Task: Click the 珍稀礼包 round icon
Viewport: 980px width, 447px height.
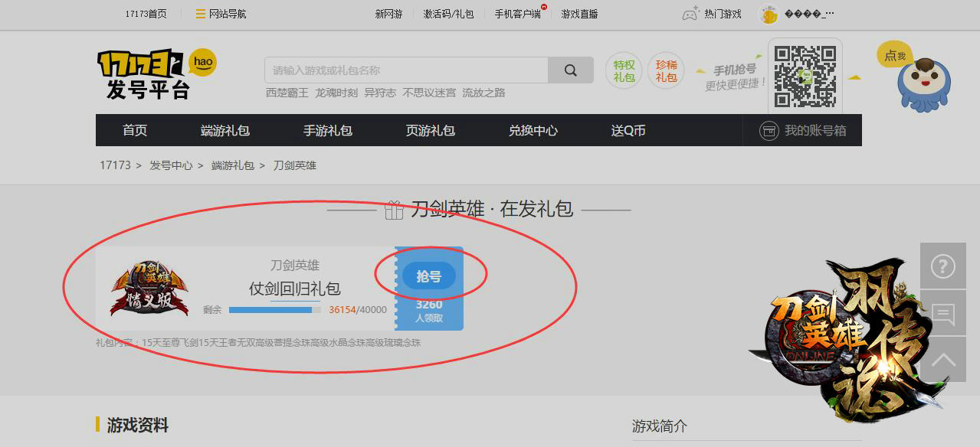Action: tap(666, 71)
